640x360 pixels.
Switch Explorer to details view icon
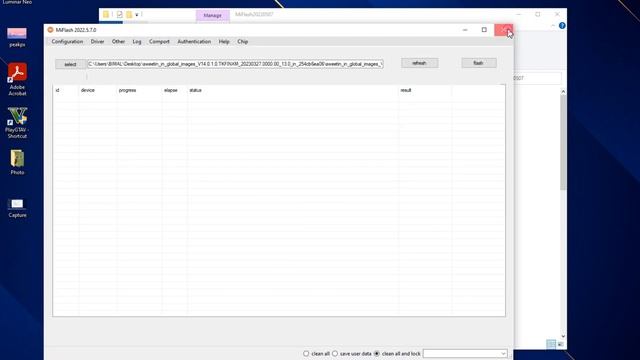(551, 344)
